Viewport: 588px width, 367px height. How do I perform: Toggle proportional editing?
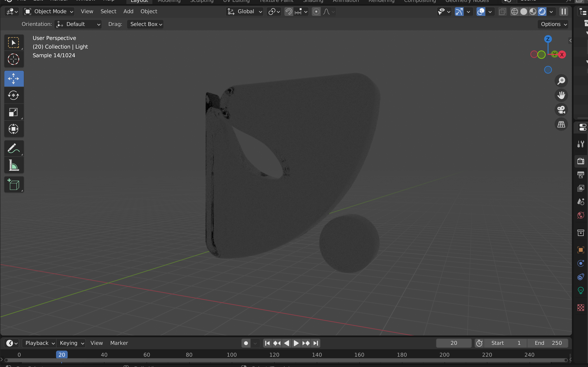pos(316,11)
